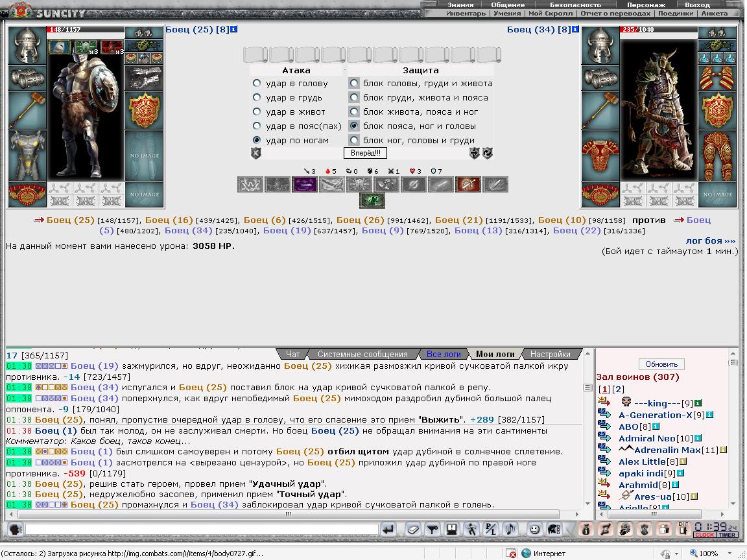Screen dimensions: 747x560
Task: Activate the first combat skill with trident emblem
Action: pos(250,184)
